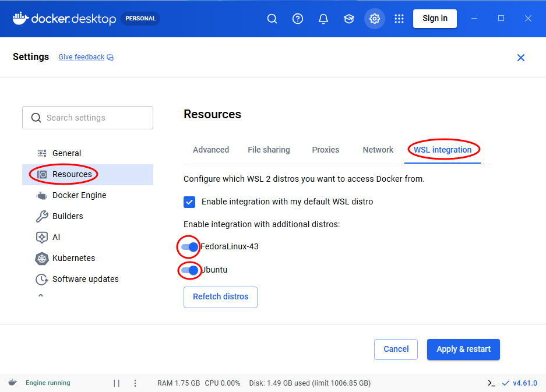
Task: Uncheck default WSL distro integration checkbox
Action: 189,202
